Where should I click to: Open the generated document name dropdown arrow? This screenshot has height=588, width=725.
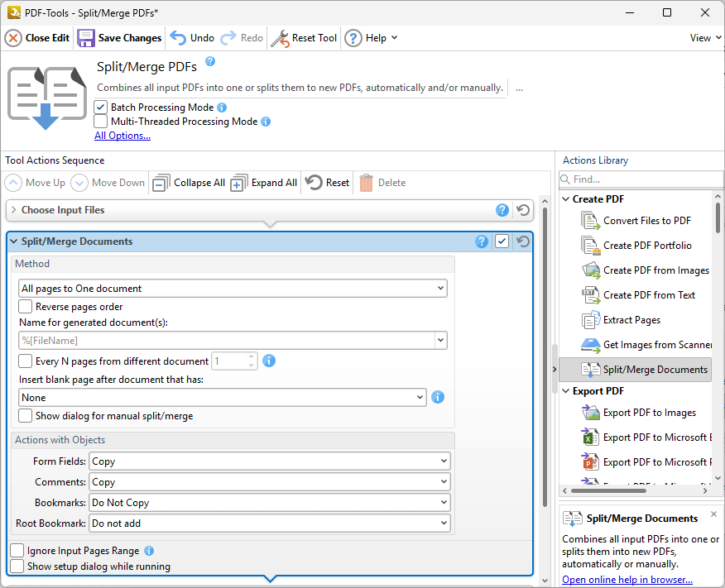click(440, 341)
